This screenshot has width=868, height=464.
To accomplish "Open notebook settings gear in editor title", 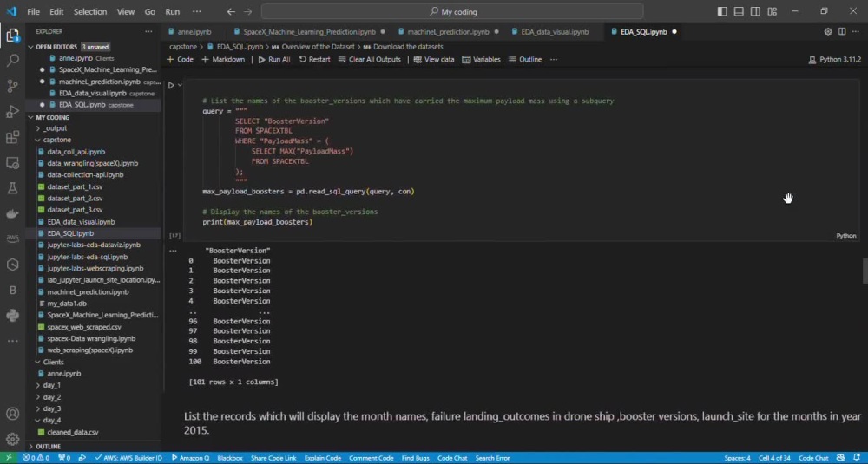I will click(x=827, y=31).
